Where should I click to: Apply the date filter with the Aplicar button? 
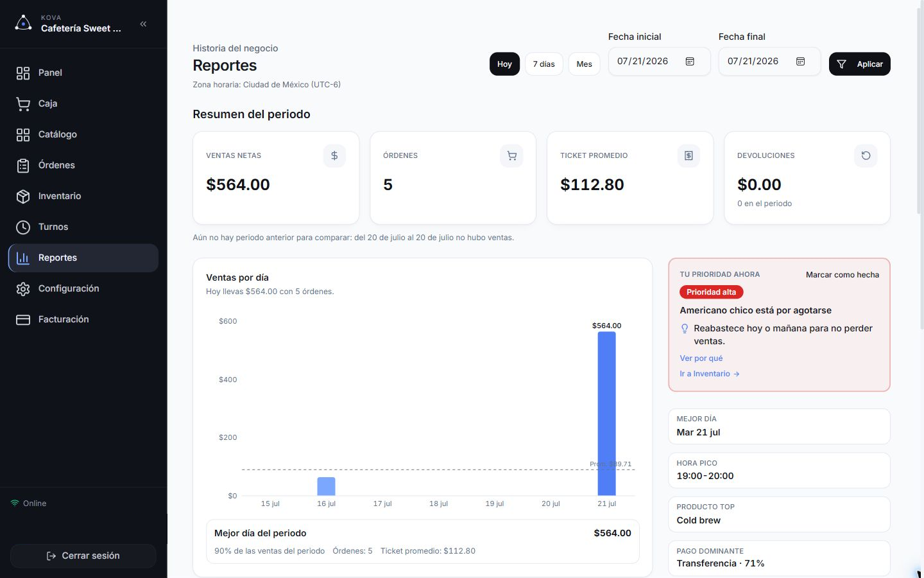pyautogui.click(x=859, y=64)
